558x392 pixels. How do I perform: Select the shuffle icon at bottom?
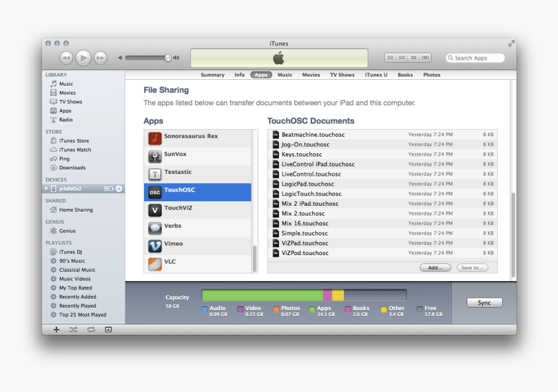(x=73, y=330)
